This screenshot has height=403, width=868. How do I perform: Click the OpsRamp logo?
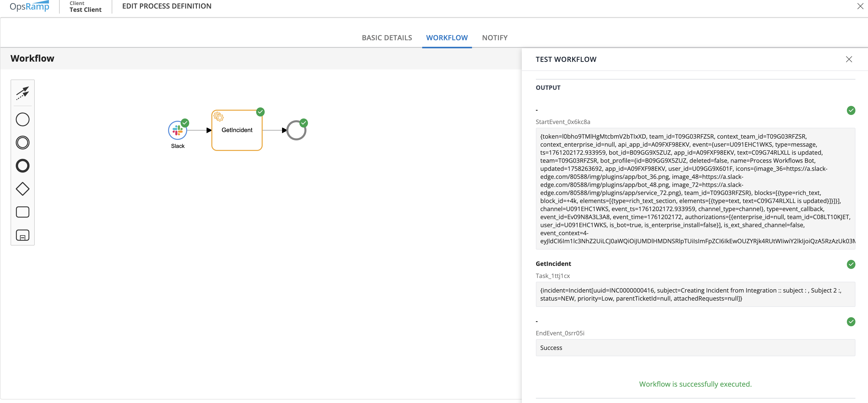point(29,6)
